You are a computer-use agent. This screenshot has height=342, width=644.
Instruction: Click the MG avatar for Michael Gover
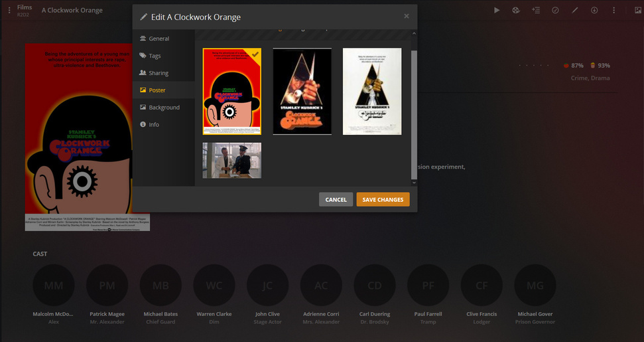click(535, 286)
